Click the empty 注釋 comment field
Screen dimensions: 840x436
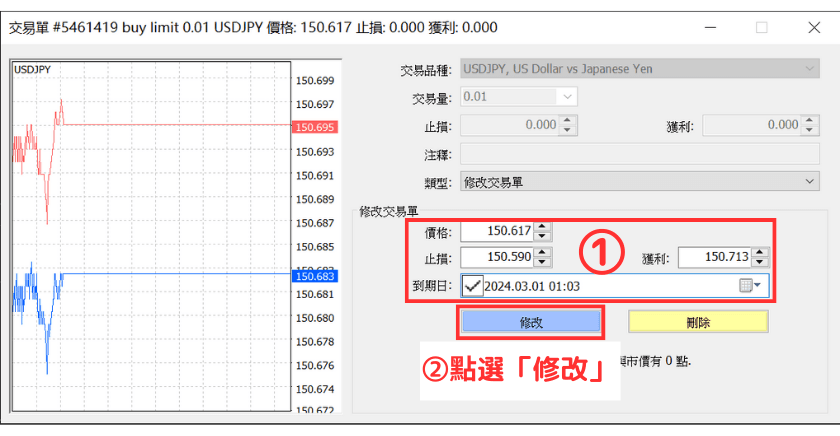638,154
